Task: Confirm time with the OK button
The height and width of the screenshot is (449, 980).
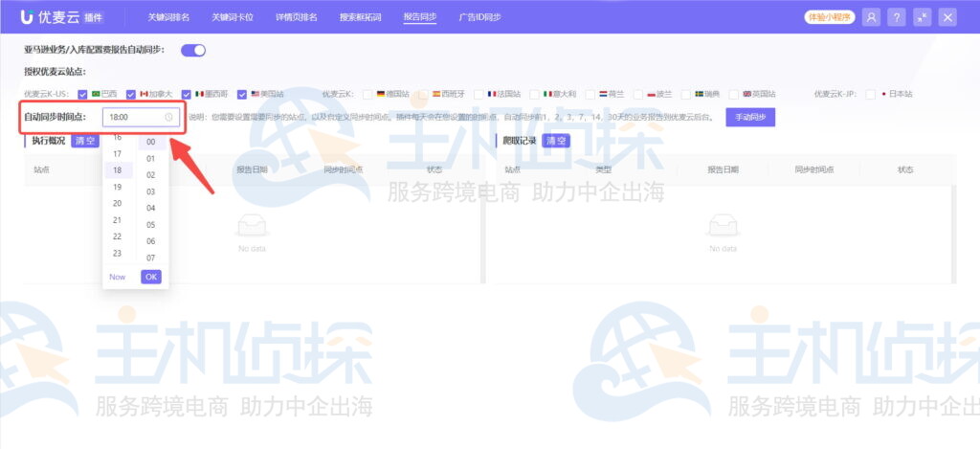Action: coord(151,277)
